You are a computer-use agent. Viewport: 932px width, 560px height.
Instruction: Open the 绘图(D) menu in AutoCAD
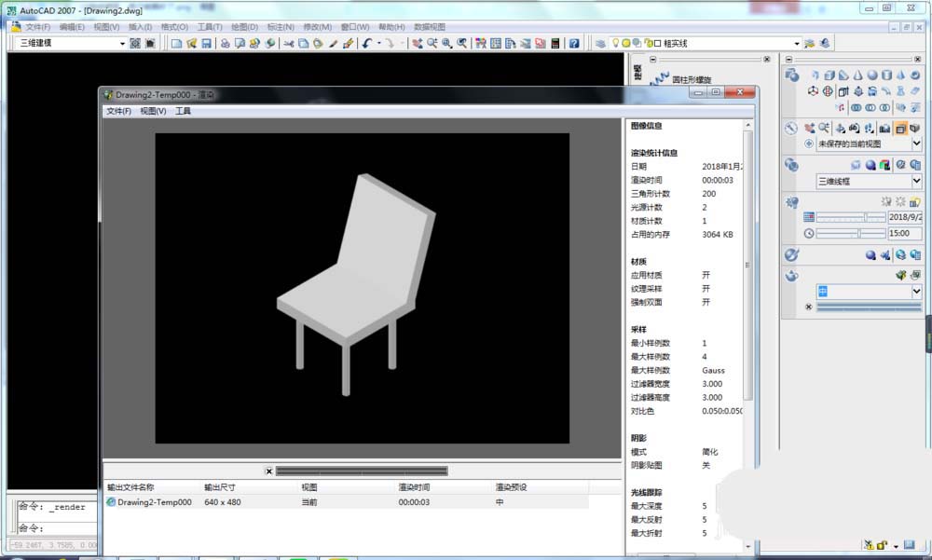click(x=244, y=27)
